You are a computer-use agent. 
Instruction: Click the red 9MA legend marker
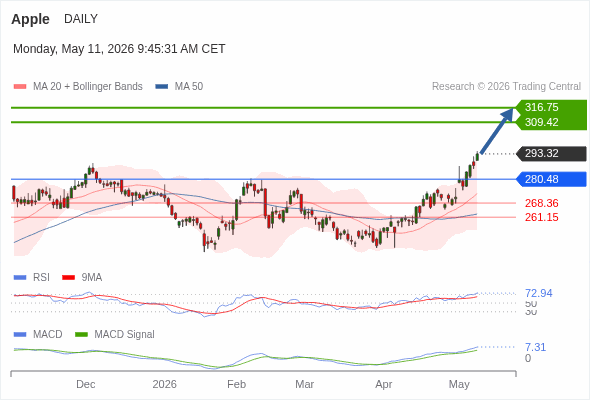click(x=68, y=278)
